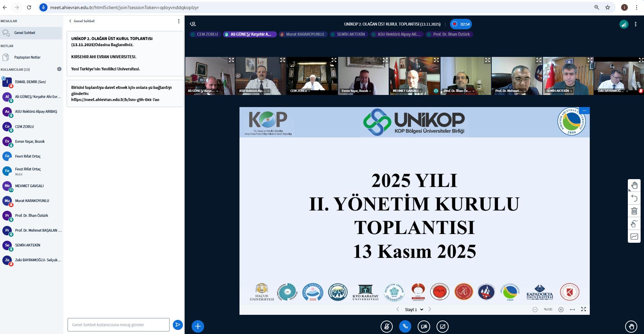Undo the last whiteboard annotation
This screenshot has width=644, height=334.
[635, 198]
